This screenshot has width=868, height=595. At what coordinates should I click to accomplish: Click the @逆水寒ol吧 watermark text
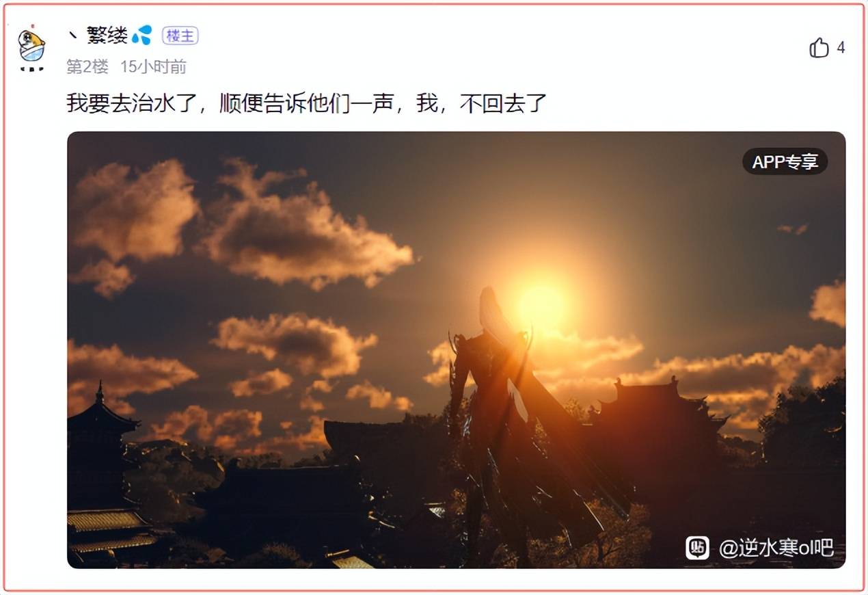776,548
